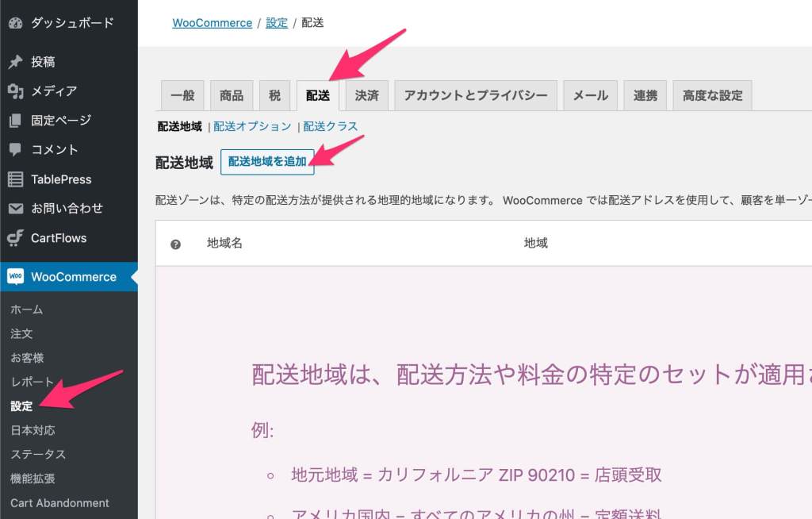Click the comment bubble icon
This screenshot has height=519, width=812.
[x=15, y=150]
